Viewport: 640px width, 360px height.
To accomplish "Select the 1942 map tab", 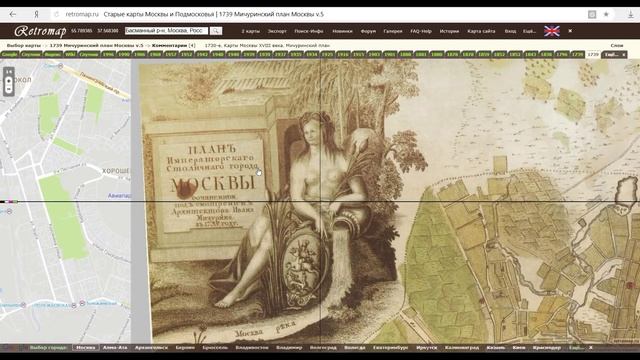I will pos(202,54).
